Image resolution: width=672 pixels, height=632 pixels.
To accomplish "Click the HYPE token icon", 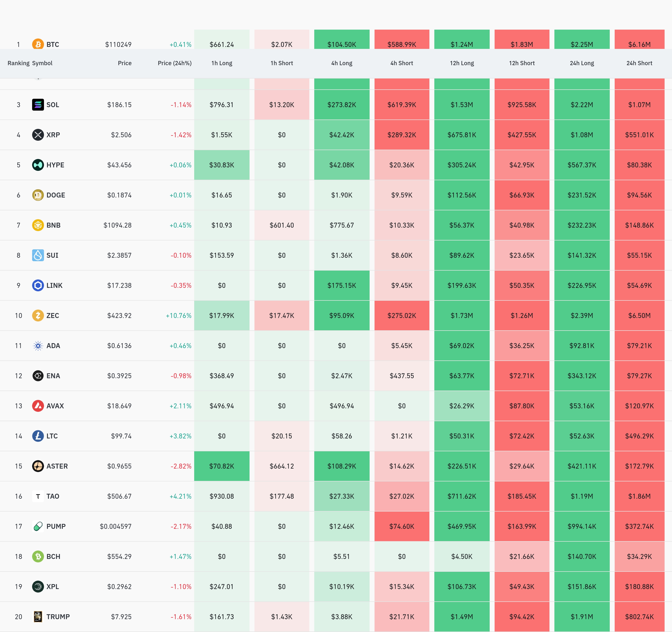I will tap(38, 165).
